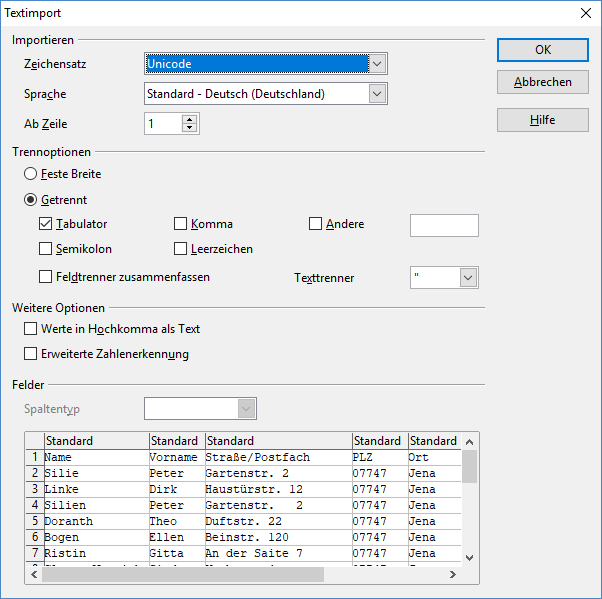Uncheck the Tabulator checkbox

pyautogui.click(x=46, y=224)
